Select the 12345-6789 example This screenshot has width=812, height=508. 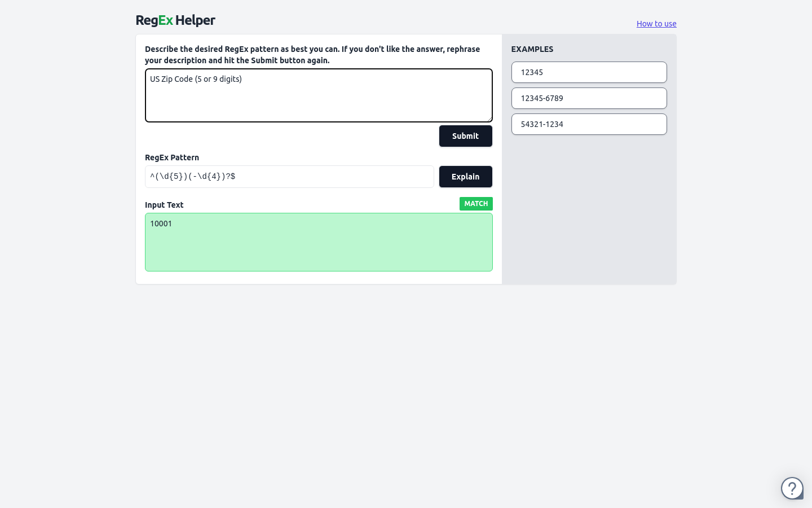pos(589,98)
